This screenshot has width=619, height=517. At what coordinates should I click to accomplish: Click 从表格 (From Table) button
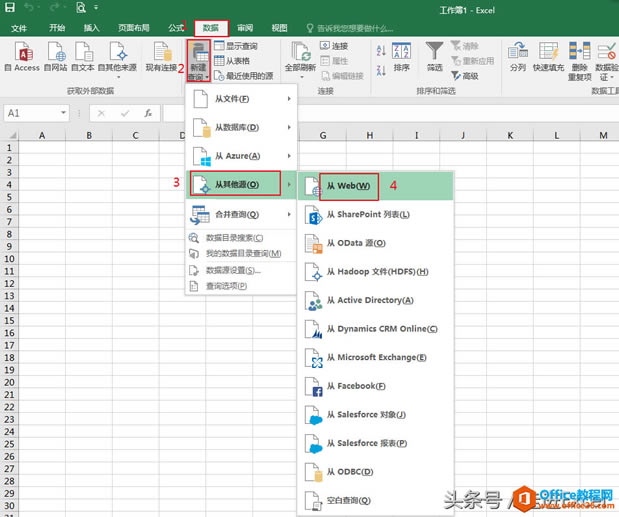[x=232, y=61]
